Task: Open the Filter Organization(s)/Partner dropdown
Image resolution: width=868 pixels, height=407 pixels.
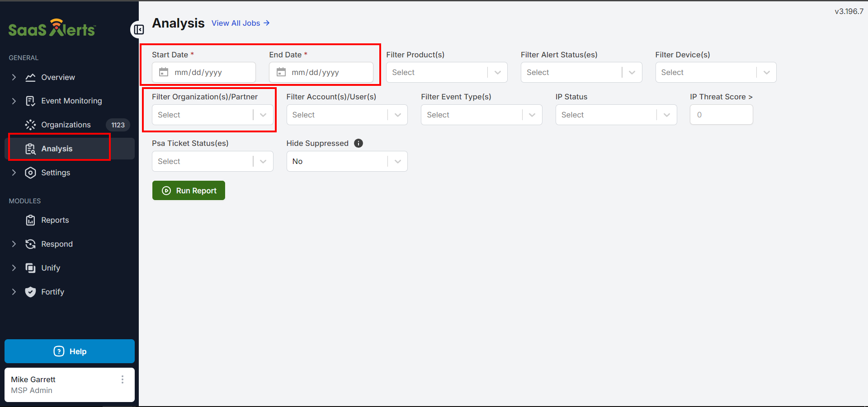Action: [212, 115]
